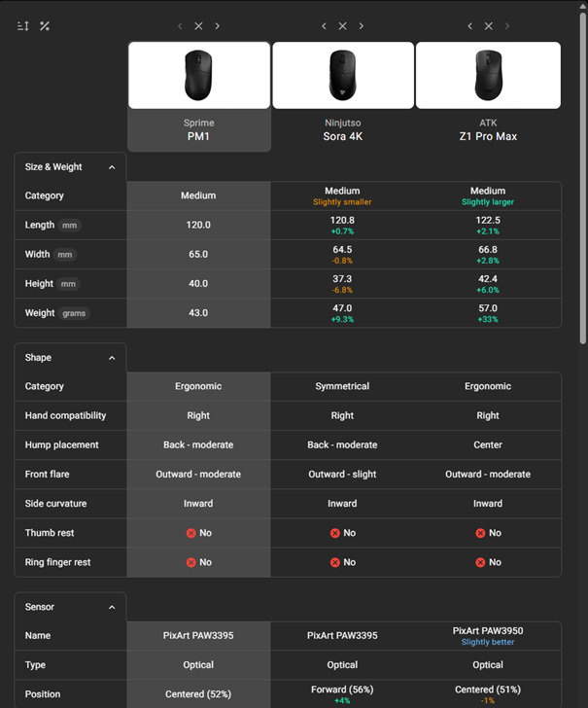588x708 pixels.
Task: Move ATK Z1 Pro Max column left
Action: point(469,26)
